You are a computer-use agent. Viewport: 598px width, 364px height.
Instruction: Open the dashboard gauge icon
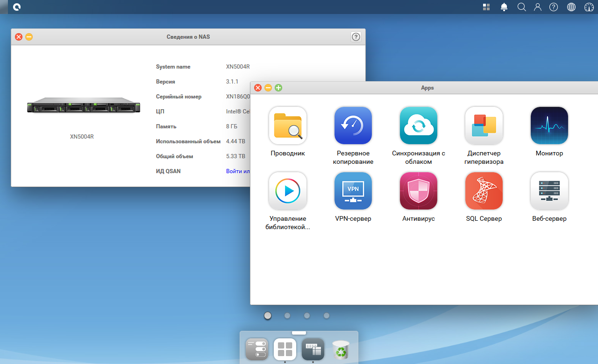(589, 7)
